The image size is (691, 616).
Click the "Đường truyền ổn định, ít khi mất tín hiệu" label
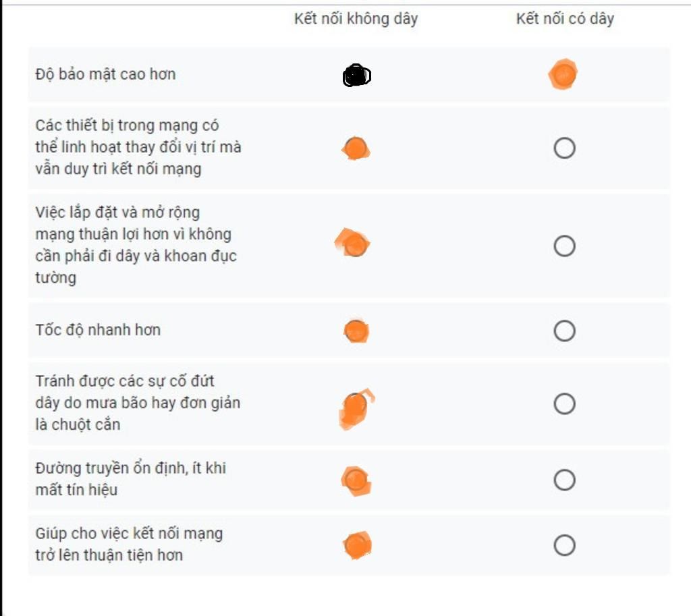[130, 478]
